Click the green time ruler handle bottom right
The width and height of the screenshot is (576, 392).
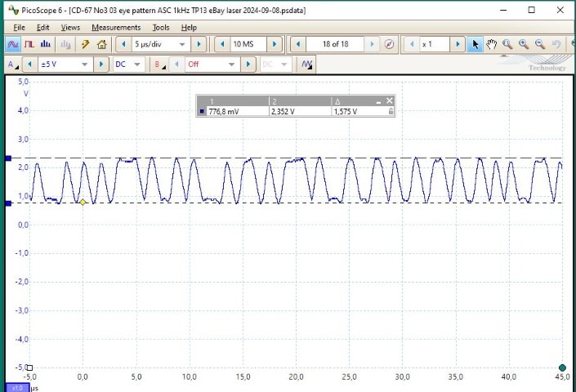click(x=562, y=367)
